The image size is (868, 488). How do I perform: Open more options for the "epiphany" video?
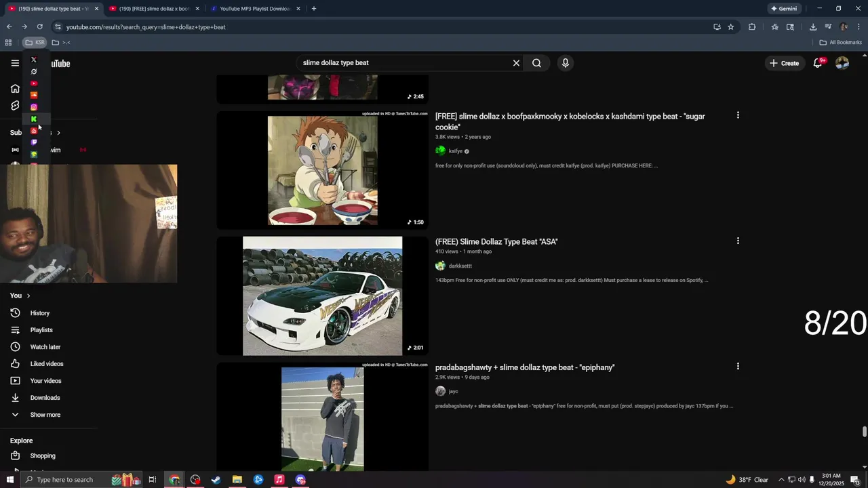tap(738, 366)
